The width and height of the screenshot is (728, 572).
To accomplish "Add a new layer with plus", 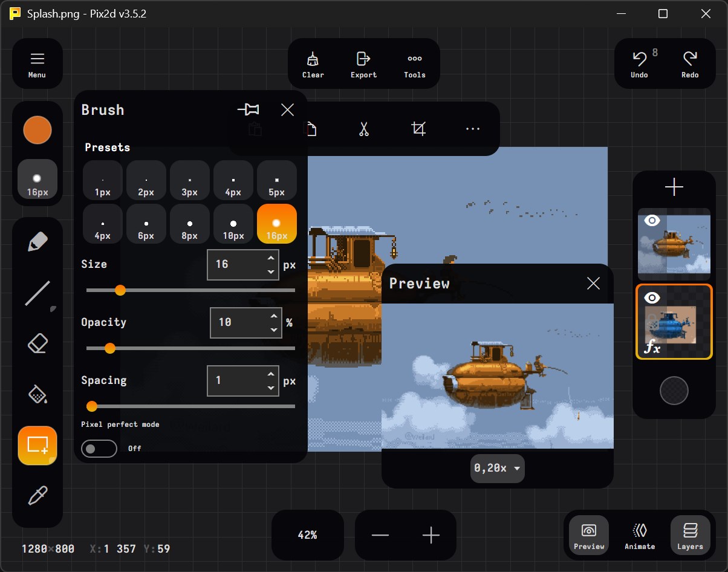I will pyautogui.click(x=674, y=187).
